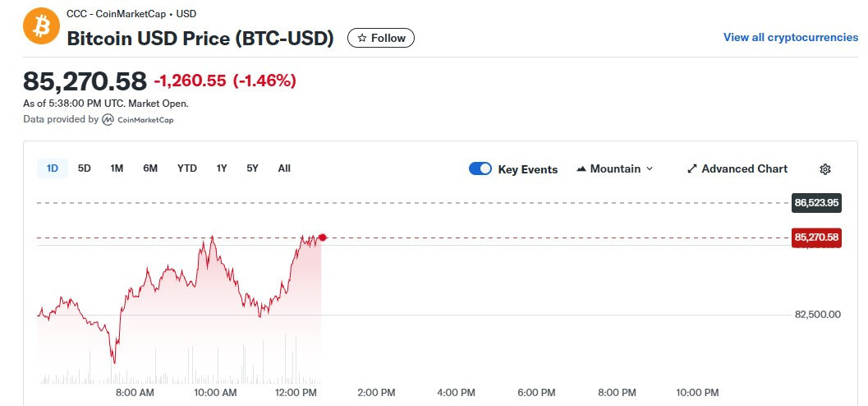Select the 1D time range tab
The width and height of the screenshot is (868, 406).
53,168
